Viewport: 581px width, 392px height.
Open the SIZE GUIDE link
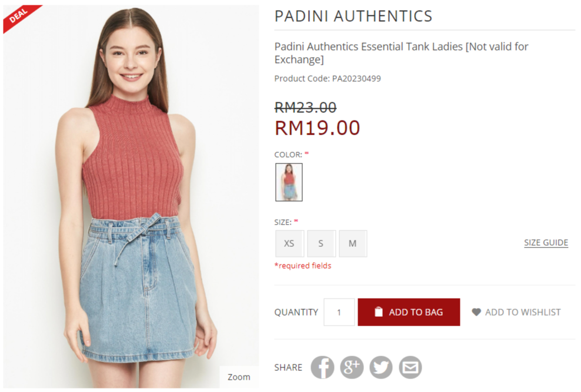[x=546, y=243]
